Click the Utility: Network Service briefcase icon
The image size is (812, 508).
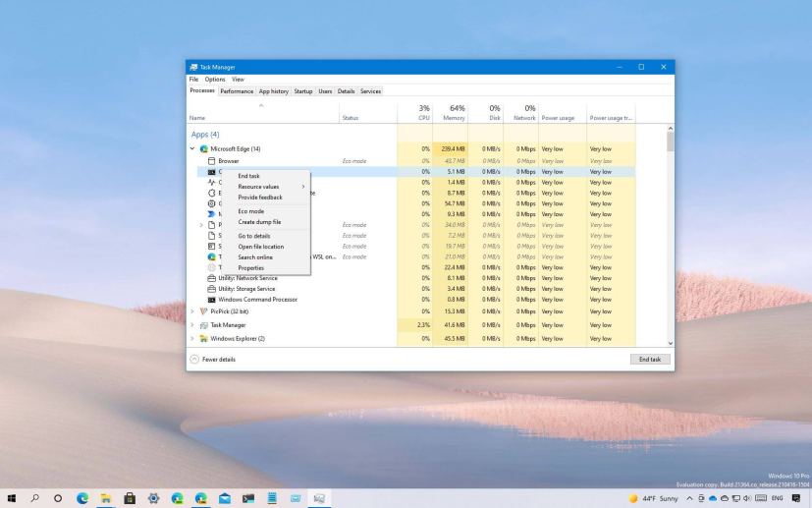tap(211, 278)
